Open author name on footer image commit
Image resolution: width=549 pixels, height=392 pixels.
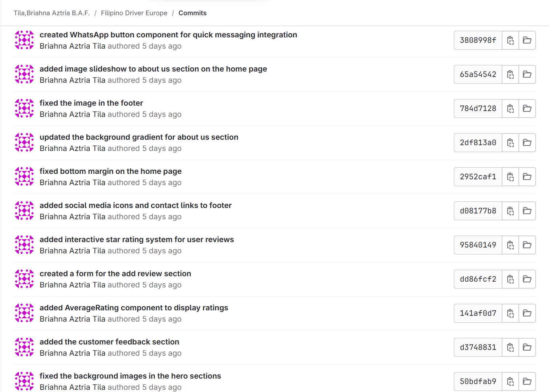tap(72, 114)
